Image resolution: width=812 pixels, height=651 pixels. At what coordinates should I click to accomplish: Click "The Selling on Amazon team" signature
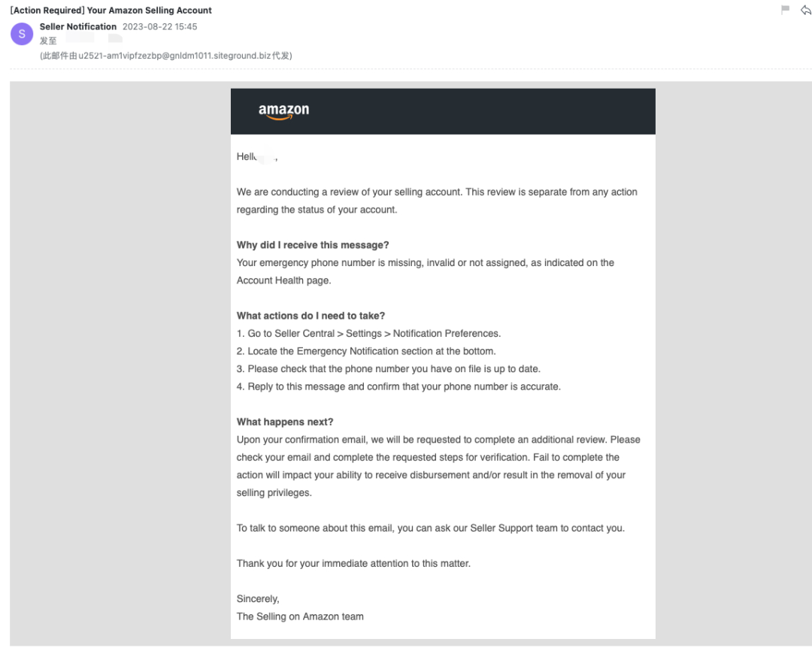(x=300, y=616)
